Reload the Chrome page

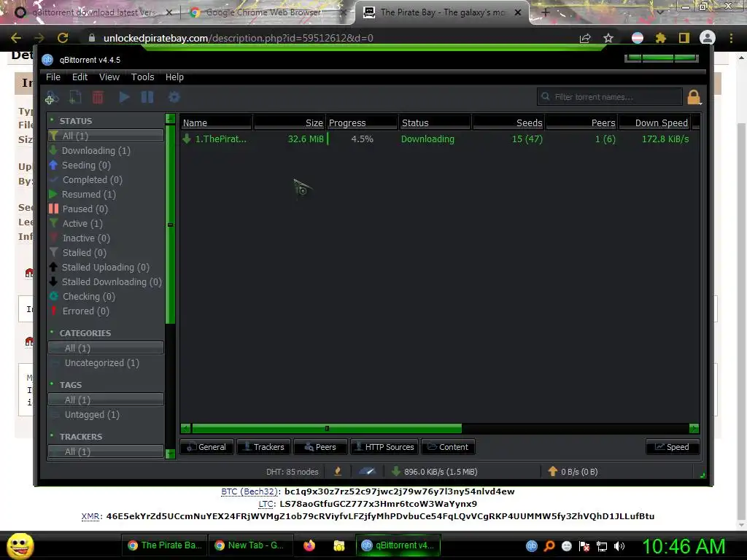coord(63,38)
